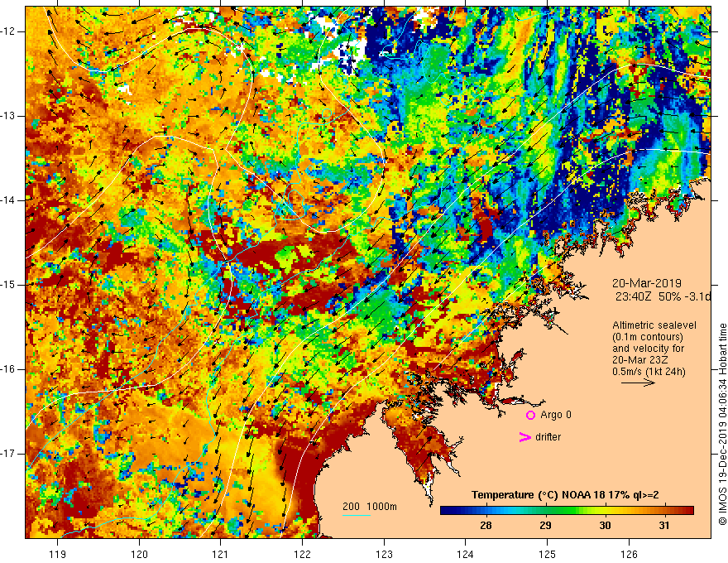Click the -14 latitude axis label
The image size is (728, 563).
8,200
